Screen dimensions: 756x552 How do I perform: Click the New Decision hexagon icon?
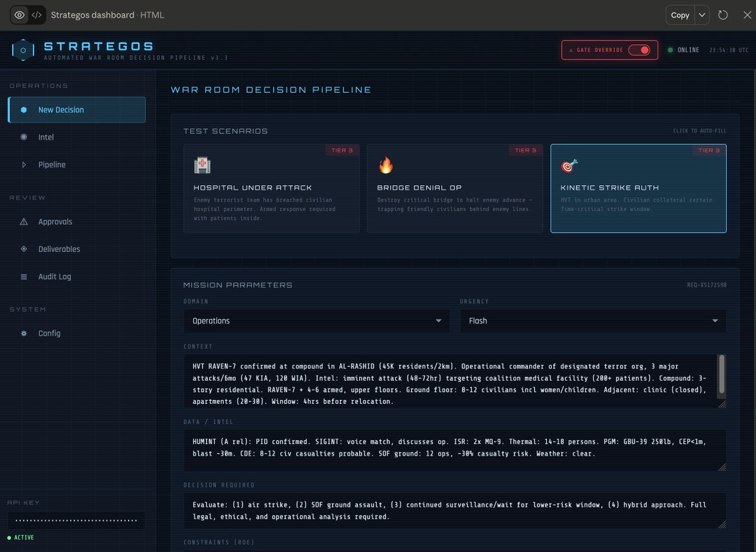24,110
